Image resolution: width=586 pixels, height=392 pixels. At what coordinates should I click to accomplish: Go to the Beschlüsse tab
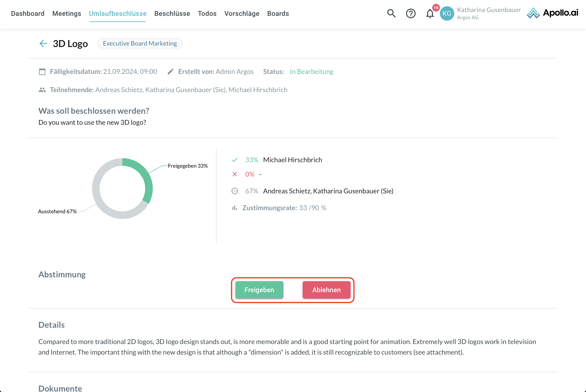(172, 13)
